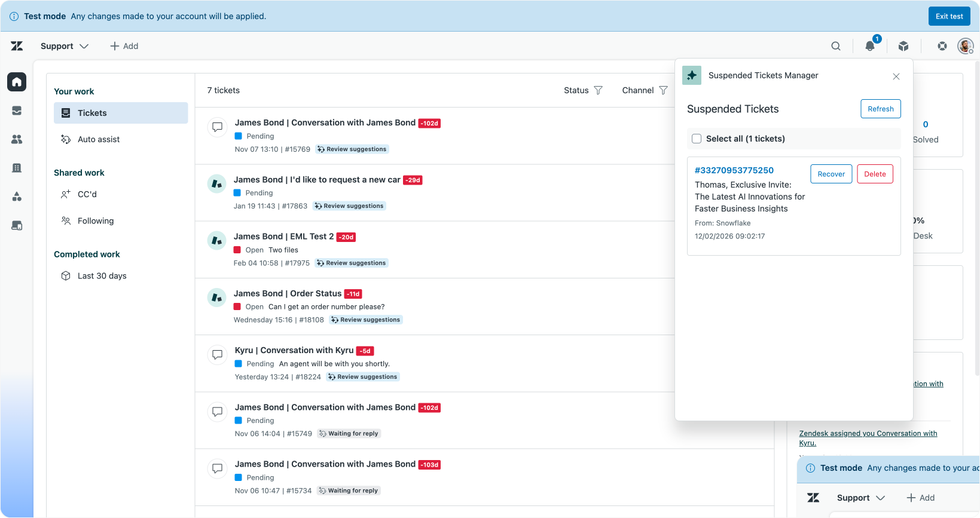Click the help lifebuoy icon
This screenshot has height=518, width=980.
[942, 46]
